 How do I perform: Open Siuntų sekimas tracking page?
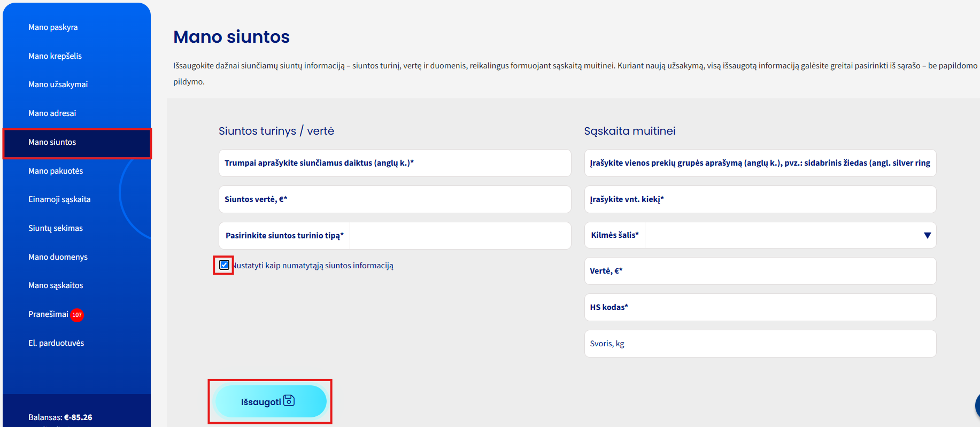pos(56,228)
